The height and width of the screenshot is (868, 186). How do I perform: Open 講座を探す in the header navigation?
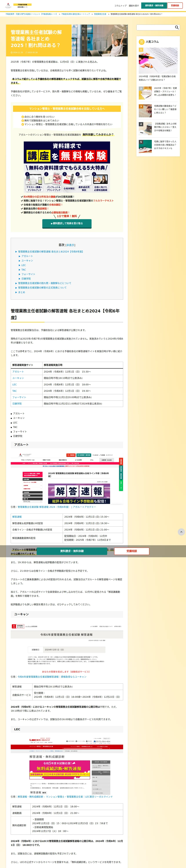click(x=134, y=6)
